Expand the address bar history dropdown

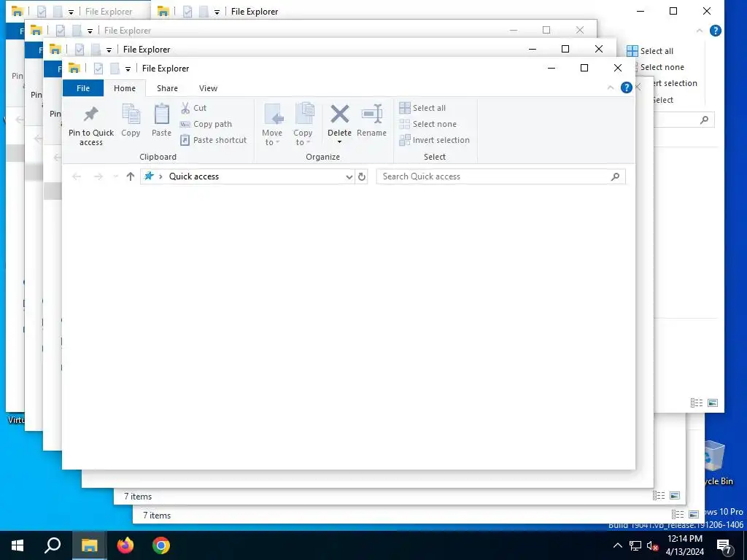[x=349, y=176]
